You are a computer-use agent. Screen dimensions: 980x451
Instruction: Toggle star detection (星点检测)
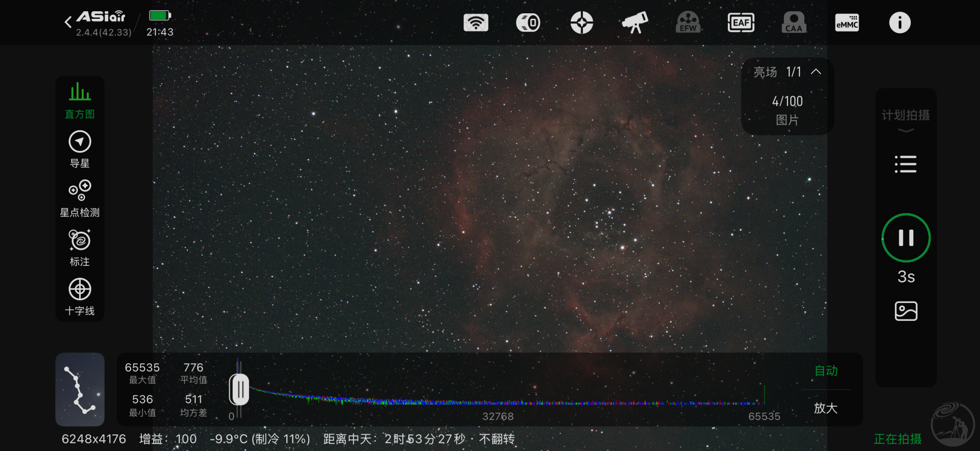(80, 198)
